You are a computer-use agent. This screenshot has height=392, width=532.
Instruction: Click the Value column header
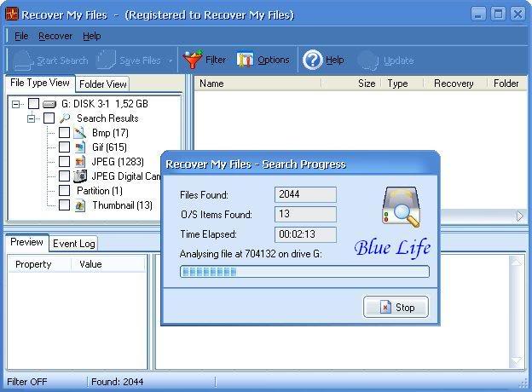pos(108,264)
